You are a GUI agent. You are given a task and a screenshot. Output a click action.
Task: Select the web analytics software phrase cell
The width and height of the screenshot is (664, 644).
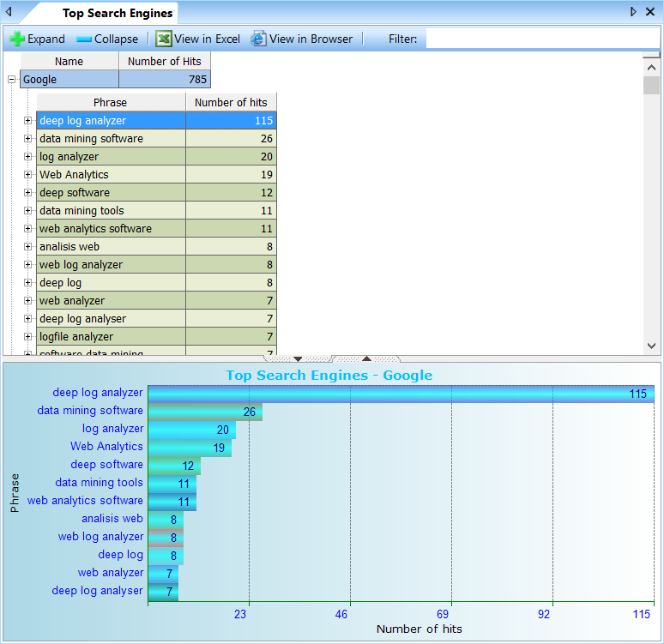(x=111, y=228)
